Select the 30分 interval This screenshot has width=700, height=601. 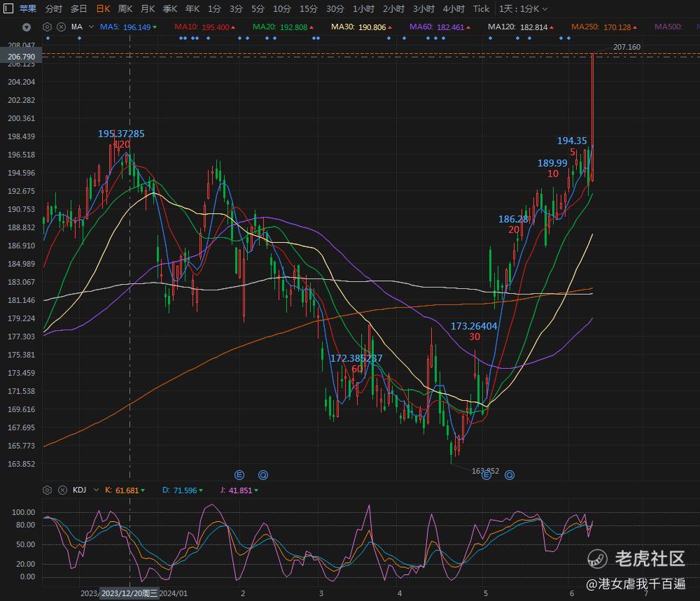coord(335,9)
